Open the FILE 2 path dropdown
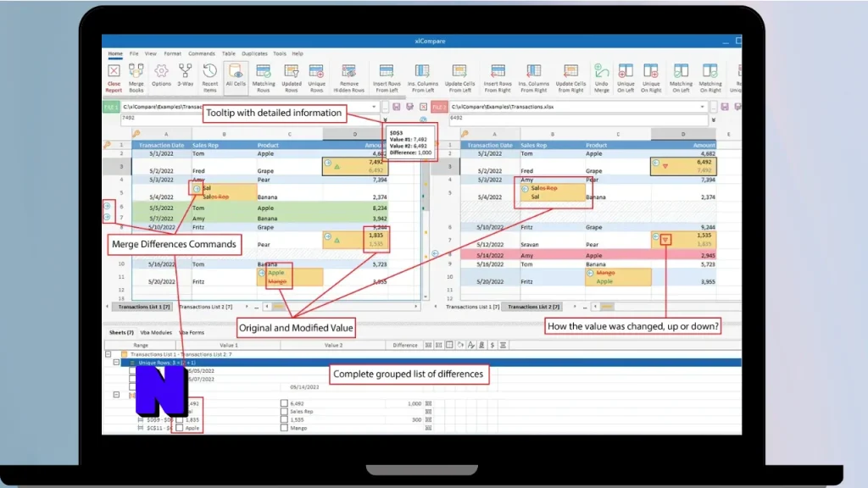The image size is (868, 488). coord(703,107)
